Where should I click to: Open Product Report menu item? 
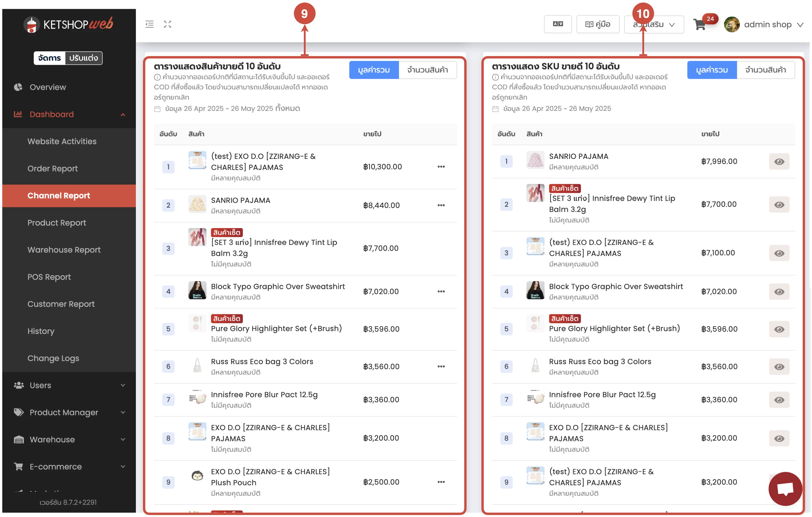(x=69, y=223)
